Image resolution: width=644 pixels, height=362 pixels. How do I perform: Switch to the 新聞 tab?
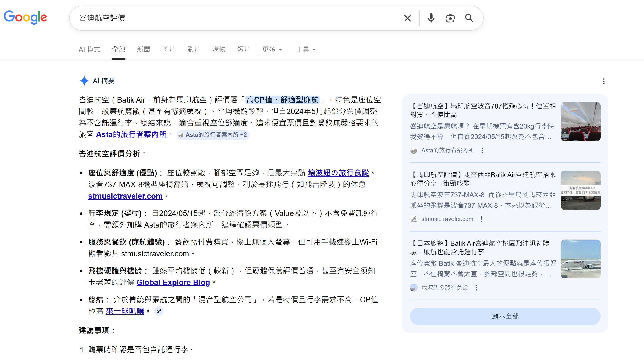[144, 49]
